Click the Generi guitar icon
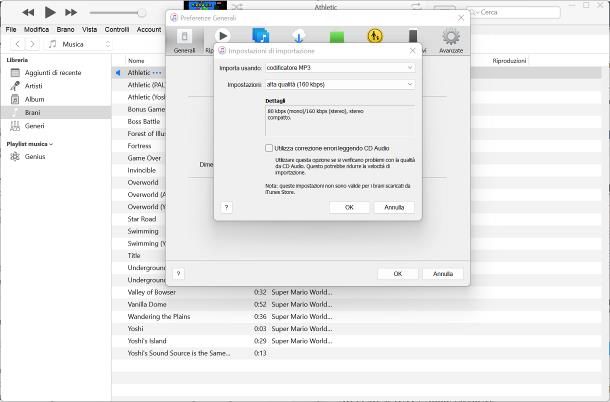 point(15,126)
